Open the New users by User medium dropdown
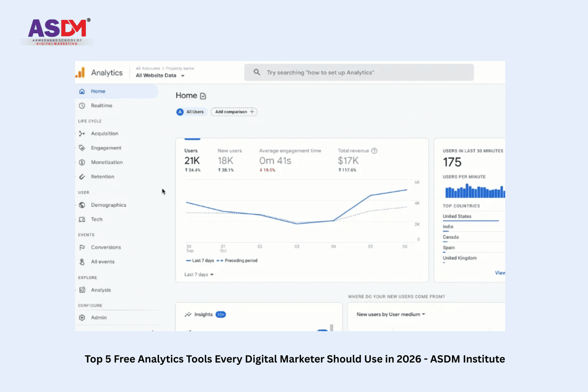Viewport: 588px width, 392px height. pos(391,314)
